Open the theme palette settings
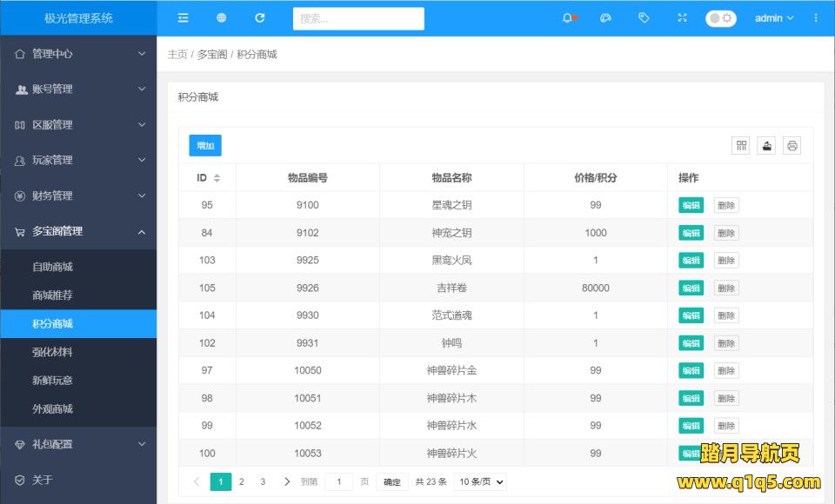Viewport: 835px width, 504px height. pyautogui.click(x=605, y=17)
